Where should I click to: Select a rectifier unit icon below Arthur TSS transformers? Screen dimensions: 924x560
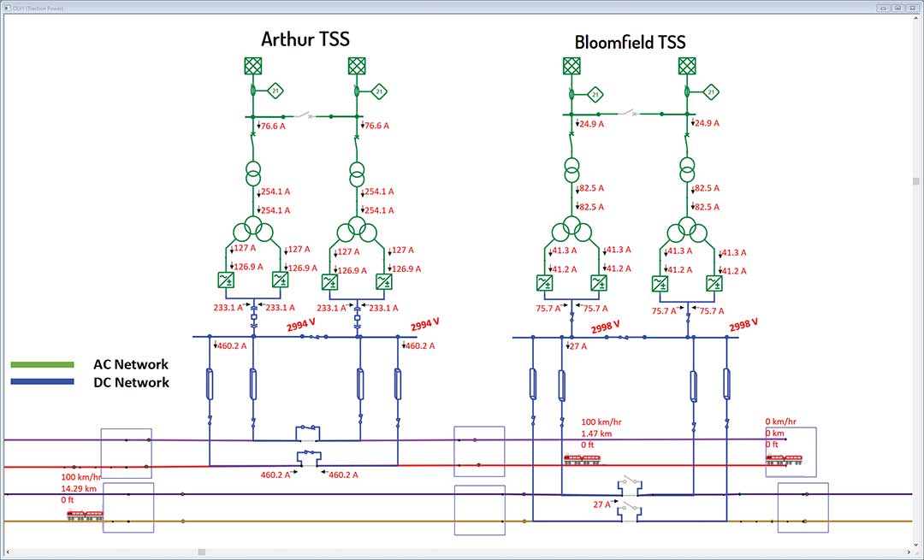point(227,280)
